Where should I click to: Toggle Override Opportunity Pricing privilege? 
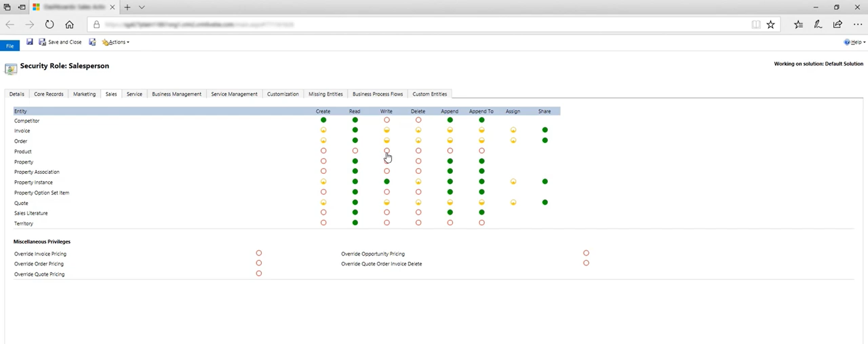586,253
